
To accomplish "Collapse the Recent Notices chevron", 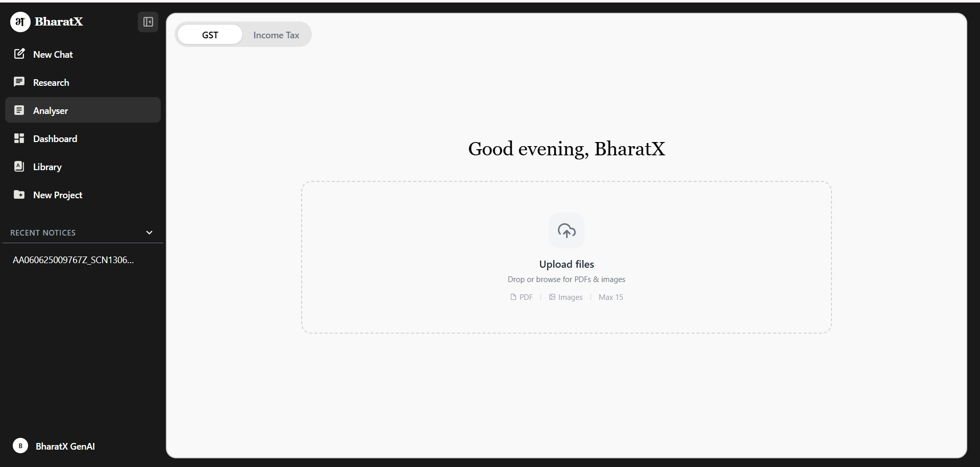I will 149,232.
